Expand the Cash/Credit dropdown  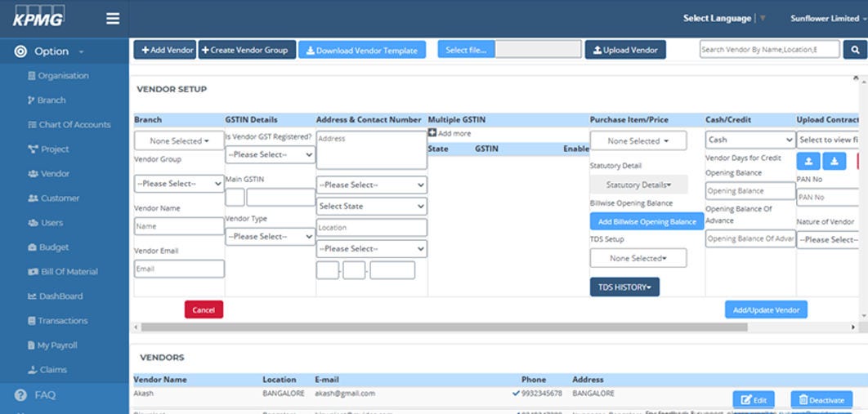(749, 140)
